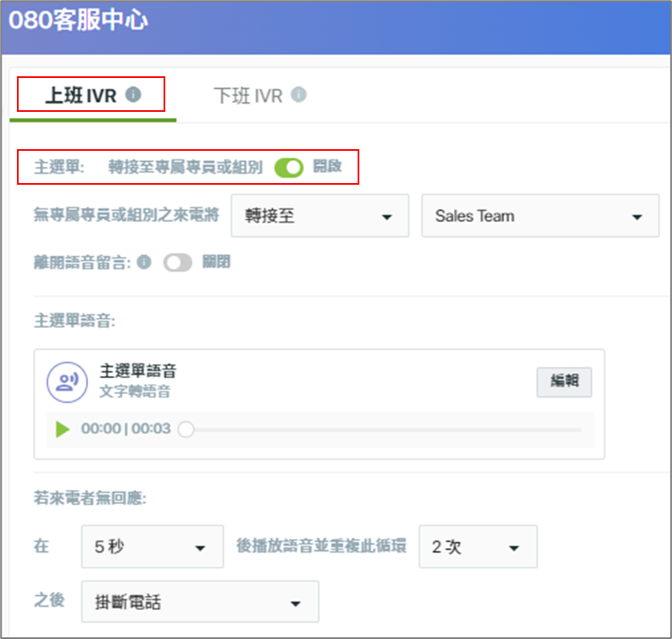Click the voice avatar icon for 主選單語音
The height and width of the screenshot is (639, 672).
click(x=67, y=382)
